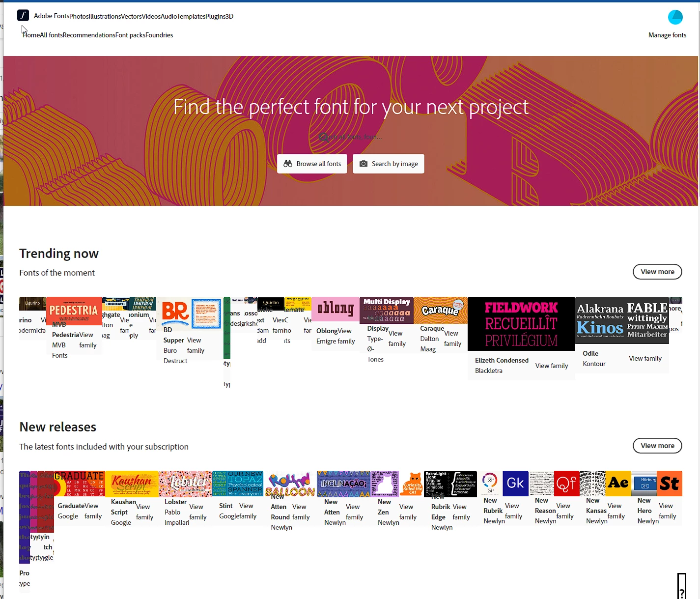
Task: Open the orange Caraque thumbnail
Action: pyautogui.click(x=441, y=310)
